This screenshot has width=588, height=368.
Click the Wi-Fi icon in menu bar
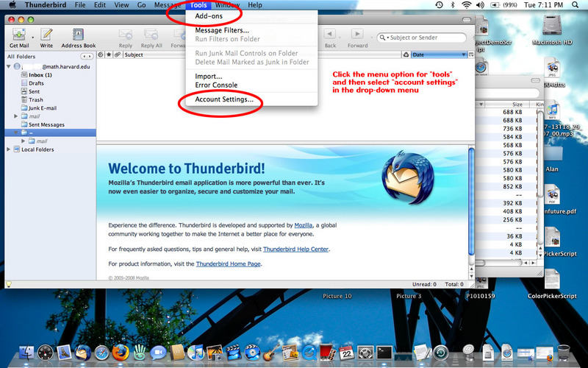click(x=466, y=5)
